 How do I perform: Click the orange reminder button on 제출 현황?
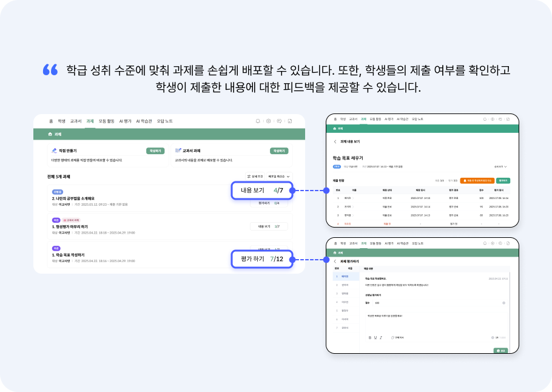478,181
